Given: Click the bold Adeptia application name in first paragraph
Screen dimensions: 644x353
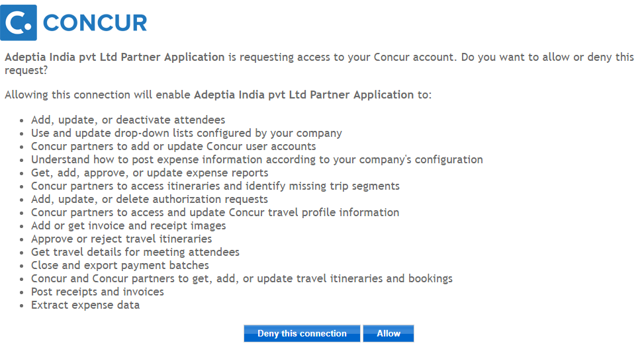Looking at the screenshot, I should pyautogui.click(x=115, y=58).
